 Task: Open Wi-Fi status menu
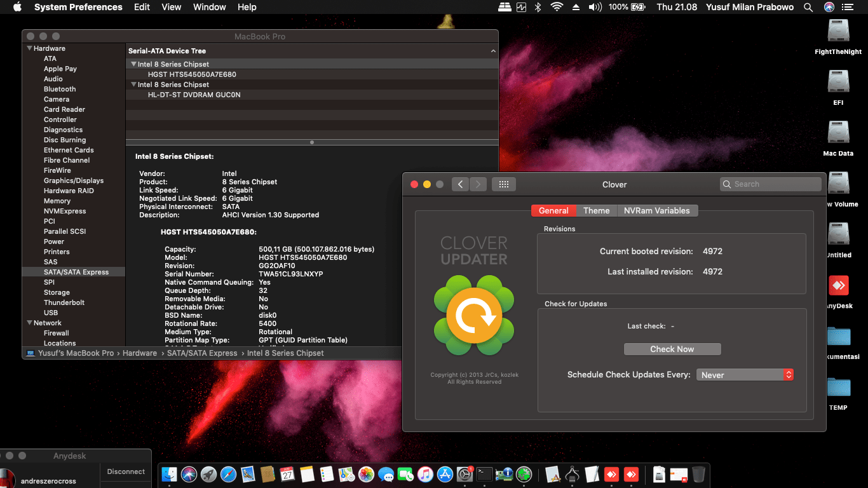coord(557,7)
